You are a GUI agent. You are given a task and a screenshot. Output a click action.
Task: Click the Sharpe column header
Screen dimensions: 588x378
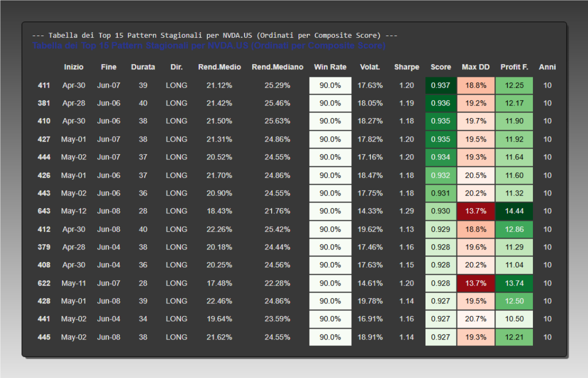pyautogui.click(x=407, y=67)
